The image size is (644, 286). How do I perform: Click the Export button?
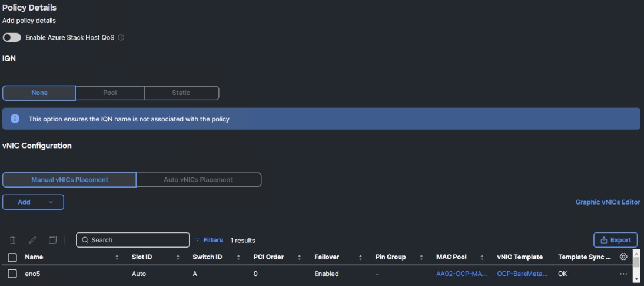click(x=615, y=240)
